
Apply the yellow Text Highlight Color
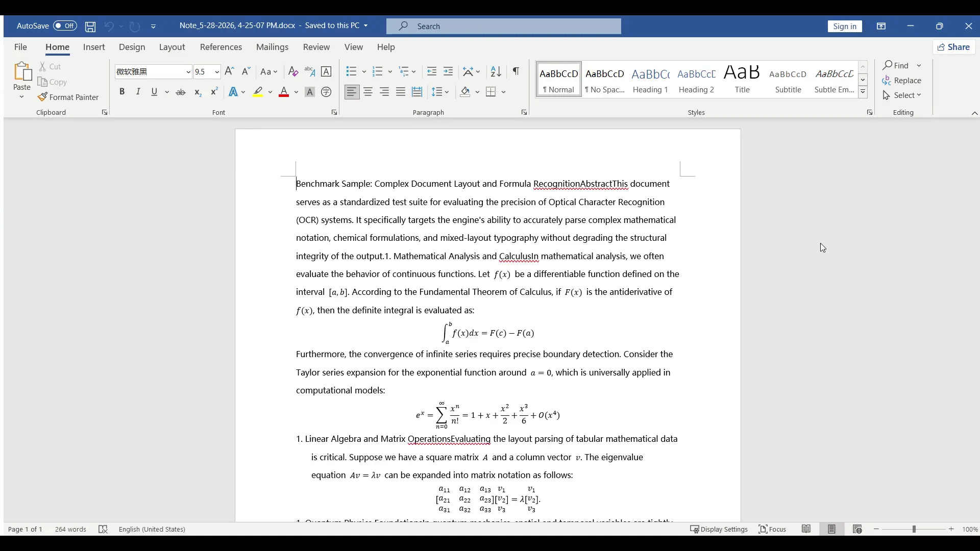[258, 92]
